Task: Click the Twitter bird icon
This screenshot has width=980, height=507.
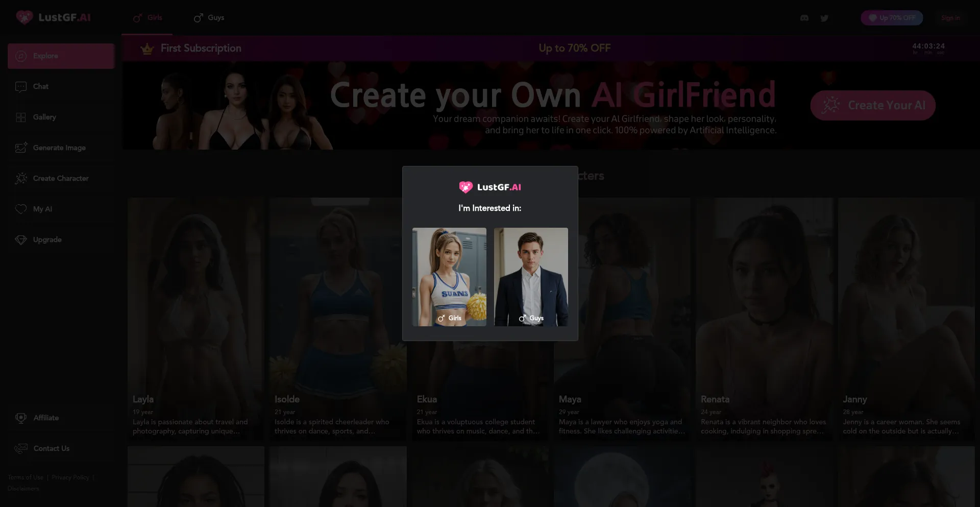Action: (824, 18)
